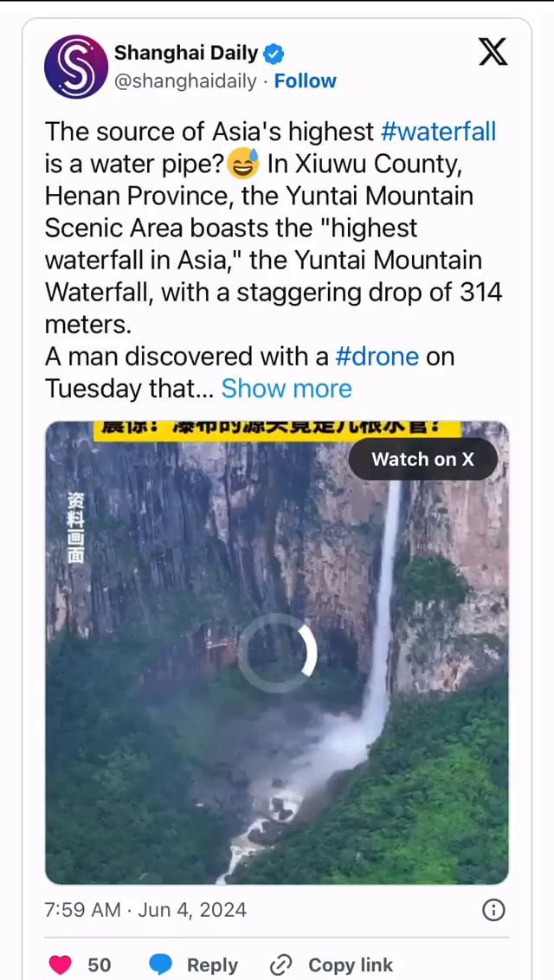Open the @shanghaidaily handle link
Viewport: 554px width, 980px height.
(185, 81)
